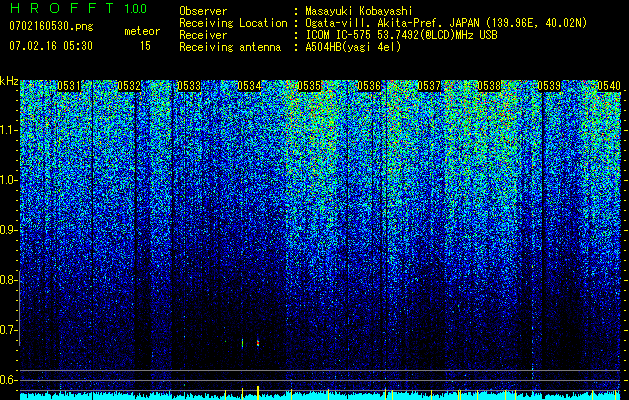Click the 0532 time marker
The width and height of the screenshot is (629, 400).
[129, 86]
